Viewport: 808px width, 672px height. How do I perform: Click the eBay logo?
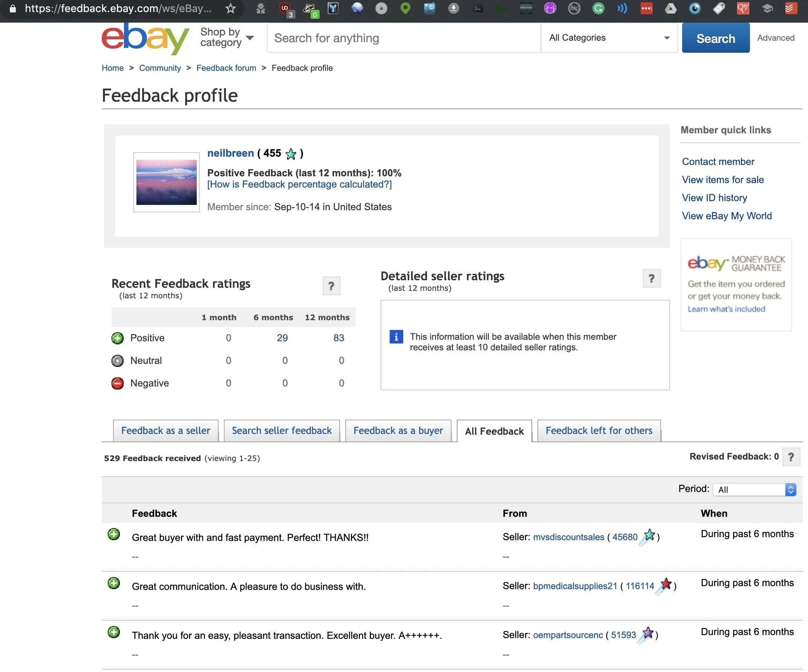[x=145, y=38]
